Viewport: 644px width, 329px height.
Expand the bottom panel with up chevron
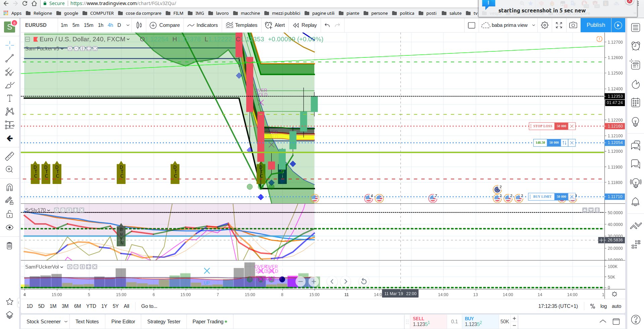click(603, 321)
